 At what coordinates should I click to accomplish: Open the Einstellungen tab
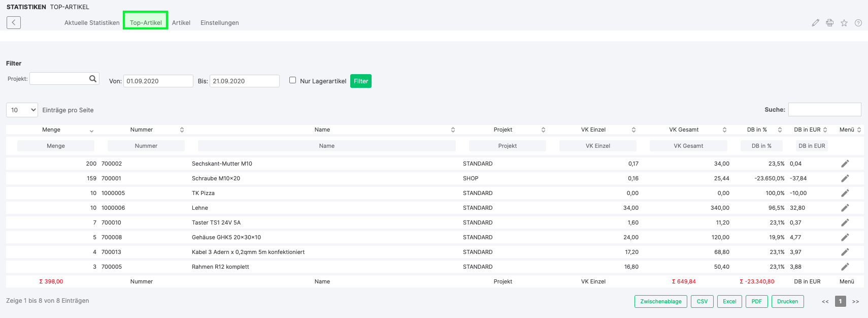[x=219, y=23]
